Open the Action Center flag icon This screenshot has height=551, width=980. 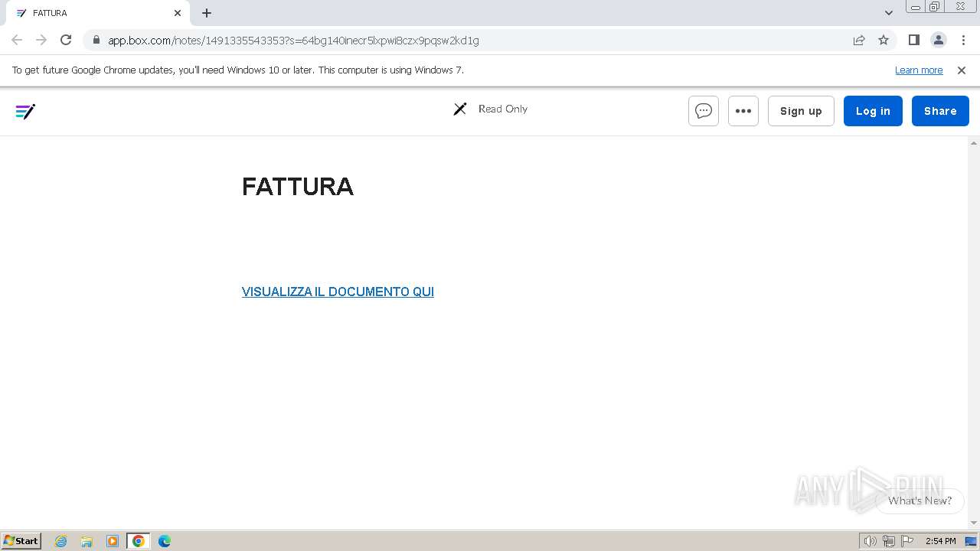point(907,541)
